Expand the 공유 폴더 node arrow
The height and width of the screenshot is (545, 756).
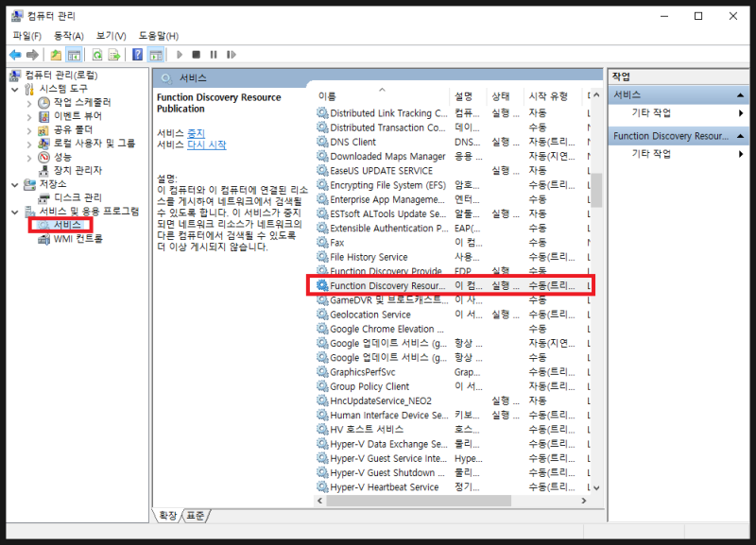point(29,130)
